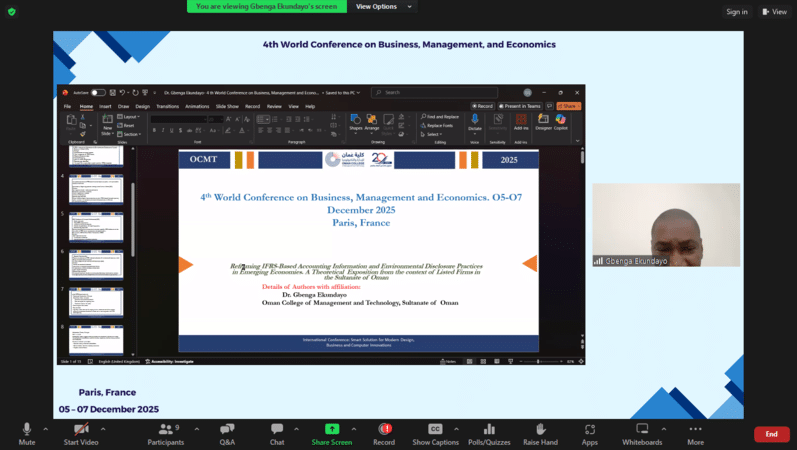Click the Mute microphone icon
The width and height of the screenshot is (797, 450).
pyautogui.click(x=27, y=429)
